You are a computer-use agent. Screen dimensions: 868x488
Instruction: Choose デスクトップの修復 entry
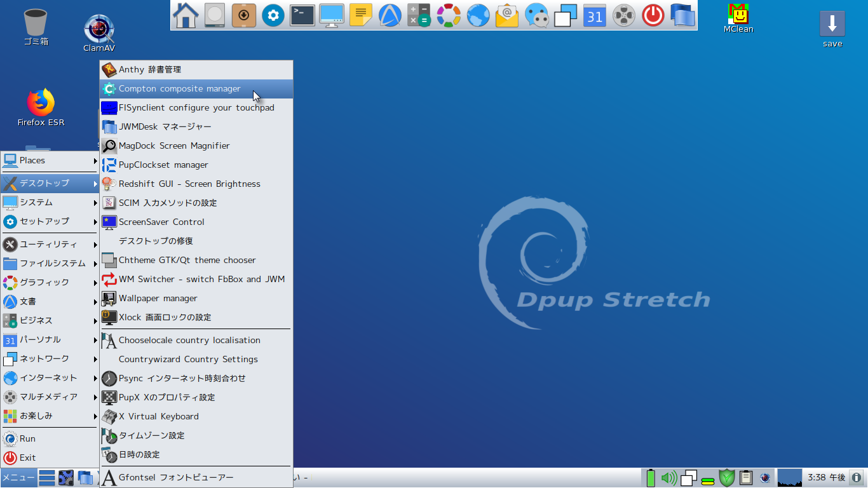(196, 241)
